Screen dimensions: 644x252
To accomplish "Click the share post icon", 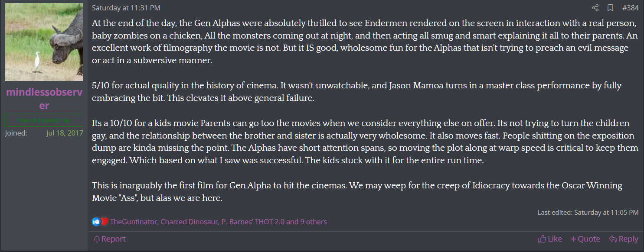I will [595, 8].
